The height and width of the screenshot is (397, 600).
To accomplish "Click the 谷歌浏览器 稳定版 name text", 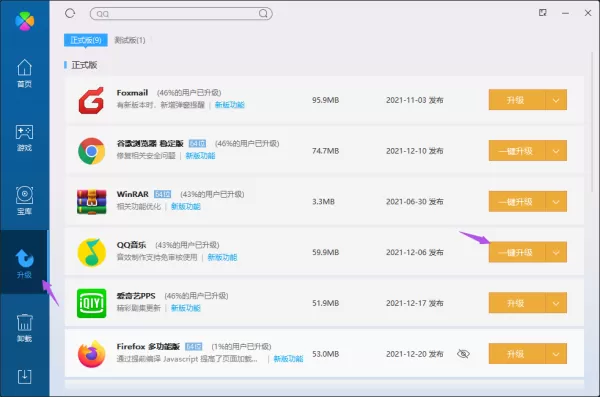I will point(150,144).
